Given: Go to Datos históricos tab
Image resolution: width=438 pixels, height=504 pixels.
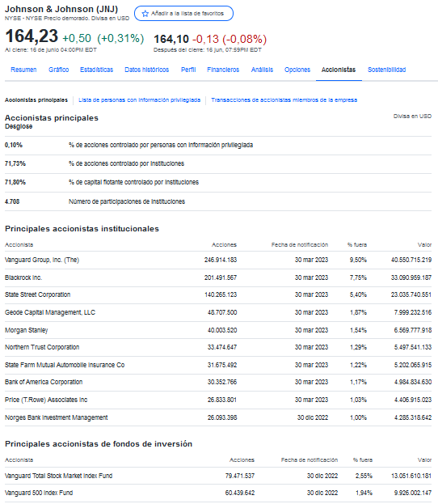Looking at the screenshot, I should coord(147,70).
